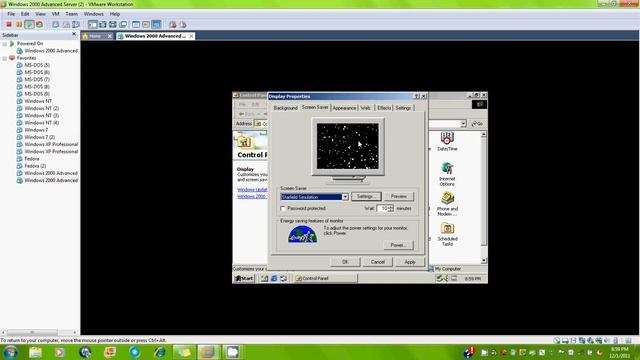This screenshot has width=640, height=360.
Task: Switch to the Display Properties Settings tab
Action: tap(403, 108)
